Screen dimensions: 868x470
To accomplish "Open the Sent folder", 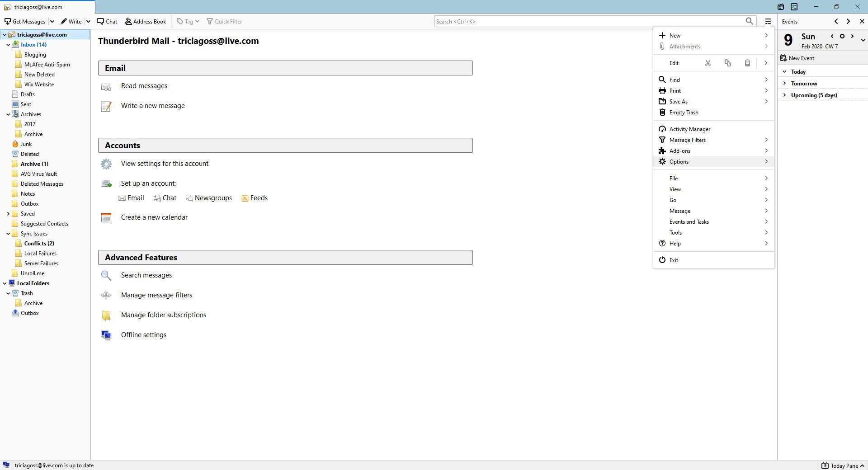I will 26,104.
